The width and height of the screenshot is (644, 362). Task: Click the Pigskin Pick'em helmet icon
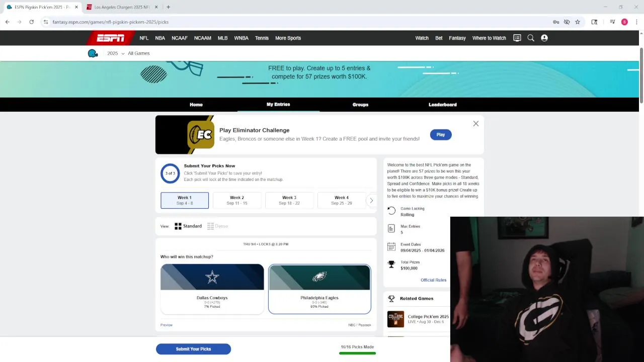coord(93,53)
